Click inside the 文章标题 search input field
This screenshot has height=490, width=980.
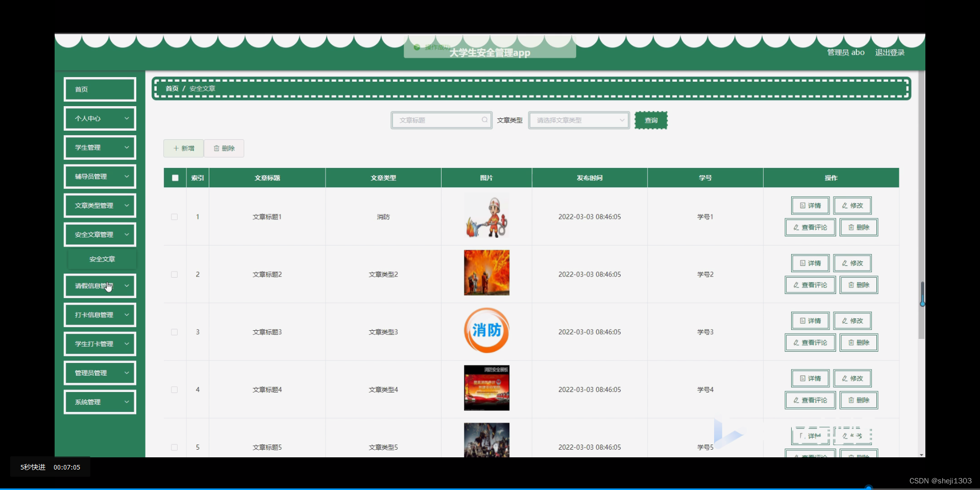point(439,120)
